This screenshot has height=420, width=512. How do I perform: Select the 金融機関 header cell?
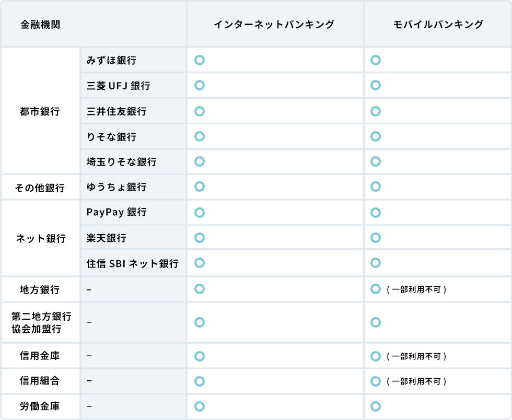[x=41, y=25]
